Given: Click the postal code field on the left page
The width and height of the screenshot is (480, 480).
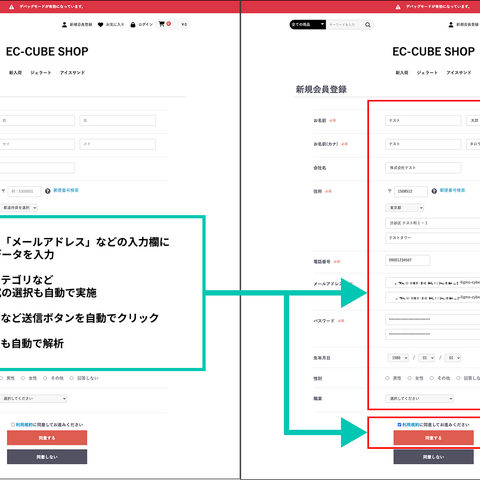Looking at the screenshot, I should [x=24, y=191].
